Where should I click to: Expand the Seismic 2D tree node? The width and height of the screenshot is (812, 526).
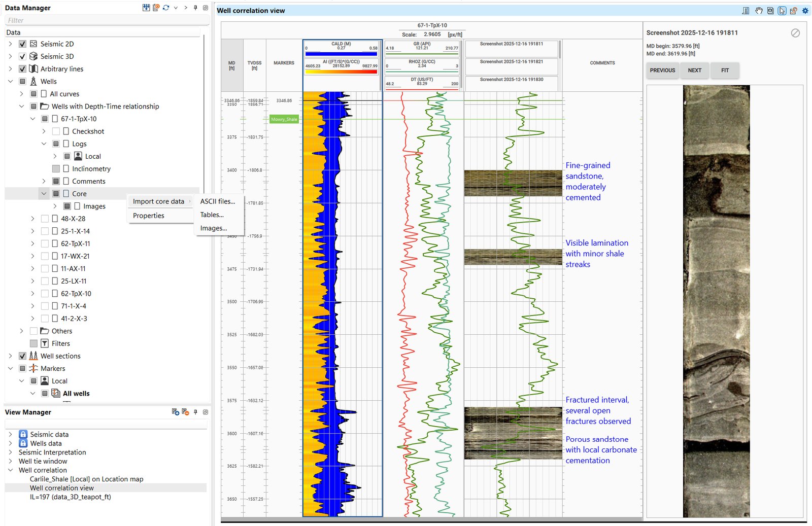click(x=10, y=44)
